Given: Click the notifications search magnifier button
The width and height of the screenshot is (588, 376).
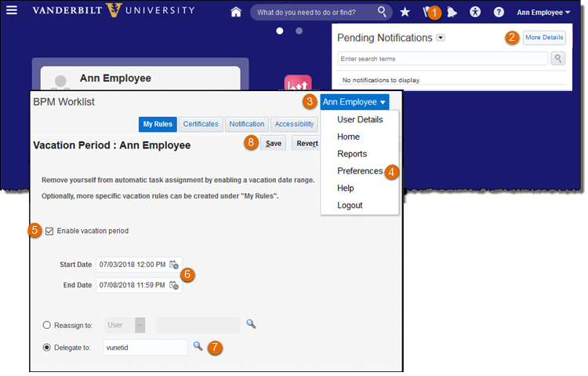Looking at the screenshot, I should [x=557, y=59].
